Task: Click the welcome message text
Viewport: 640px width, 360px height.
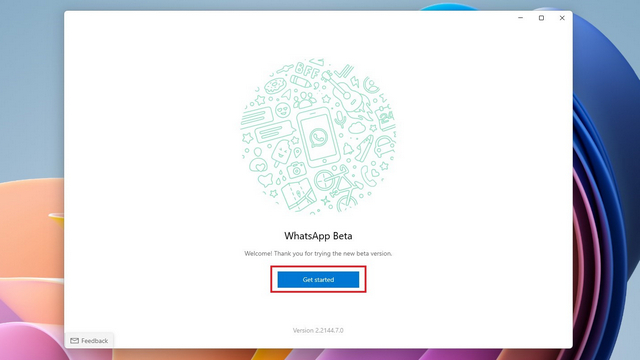Action: pyautogui.click(x=318, y=253)
